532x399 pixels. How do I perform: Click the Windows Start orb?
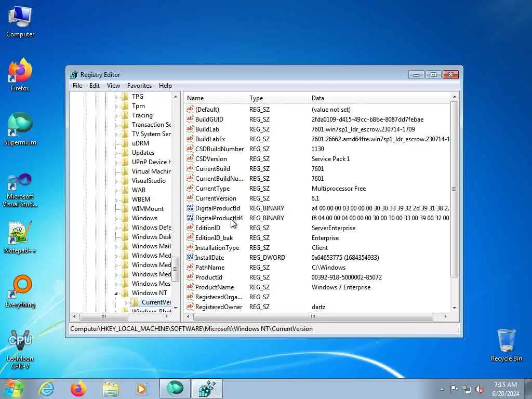coord(14,389)
